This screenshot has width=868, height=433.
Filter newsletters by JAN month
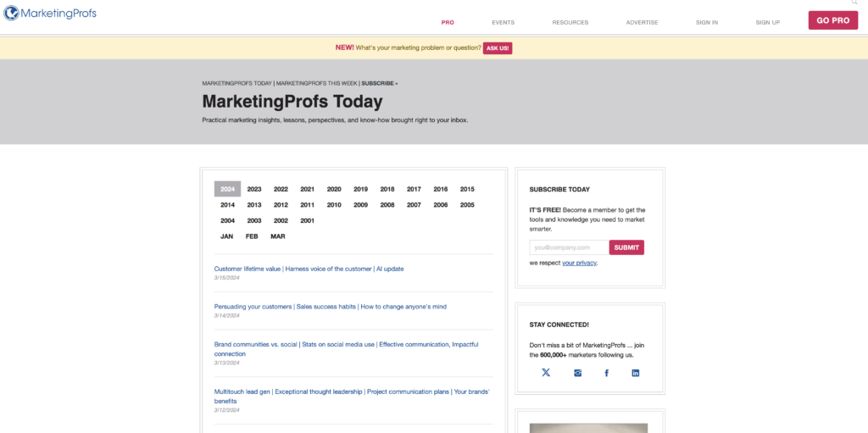coord(226,236)
